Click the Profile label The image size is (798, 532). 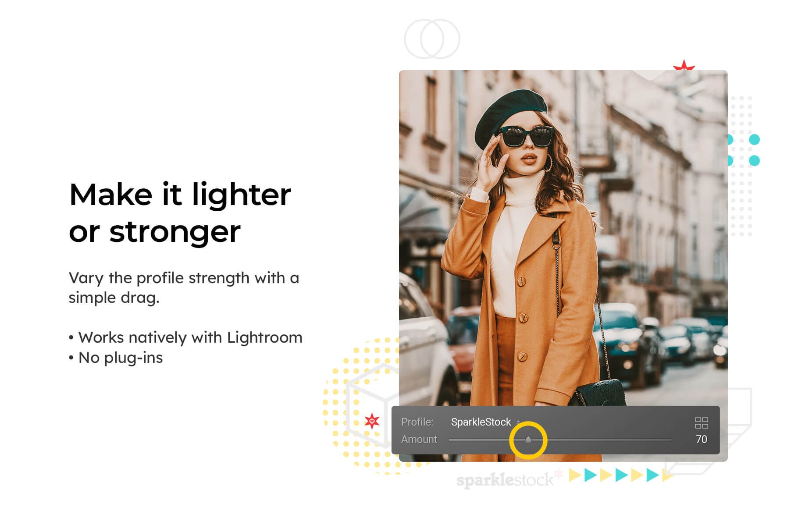[417, 422]
